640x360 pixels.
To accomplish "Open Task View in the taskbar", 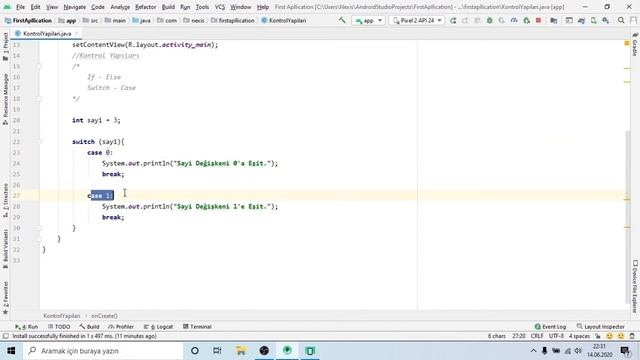I will point(217,351).
